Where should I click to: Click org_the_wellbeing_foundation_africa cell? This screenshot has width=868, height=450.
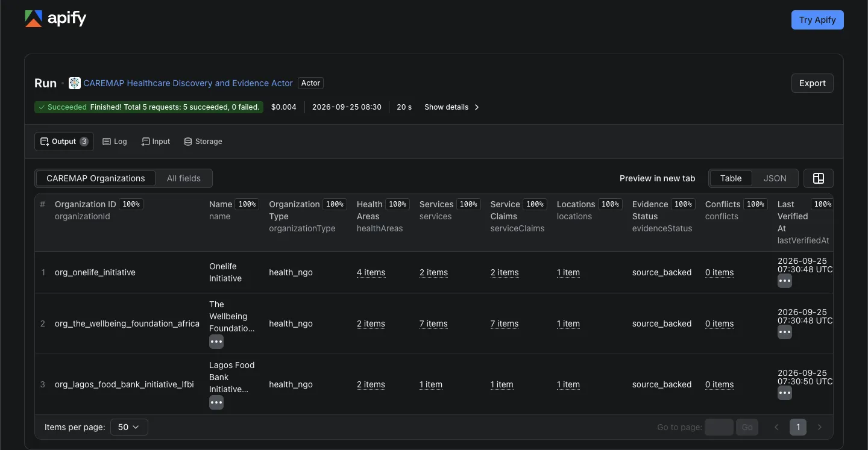click(x=127, y=323)
